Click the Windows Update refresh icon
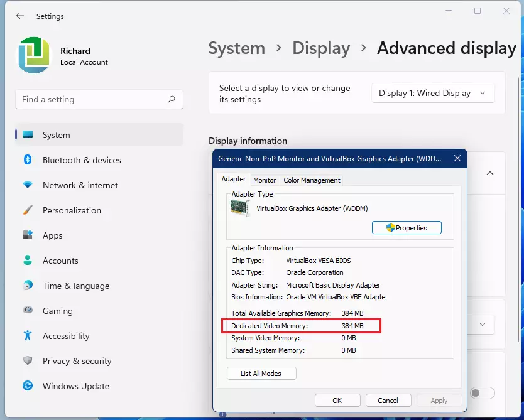This screenshot has height=420, width=524. pos(28,385)
